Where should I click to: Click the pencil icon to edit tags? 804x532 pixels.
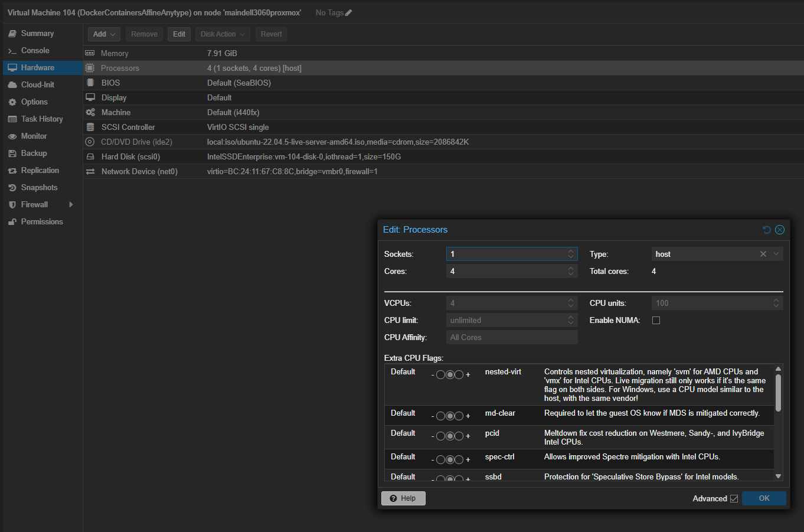coord(348,12)
